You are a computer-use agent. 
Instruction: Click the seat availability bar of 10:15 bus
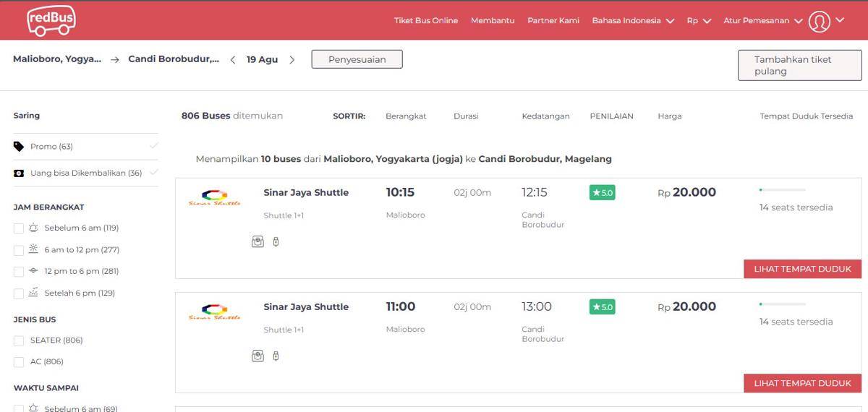click(782, 190)
